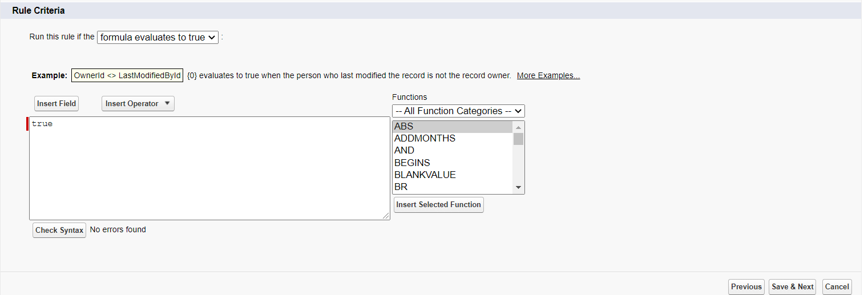
Task: Select BLANKVALUE function in the list
Action: click(x=453, y=175)
